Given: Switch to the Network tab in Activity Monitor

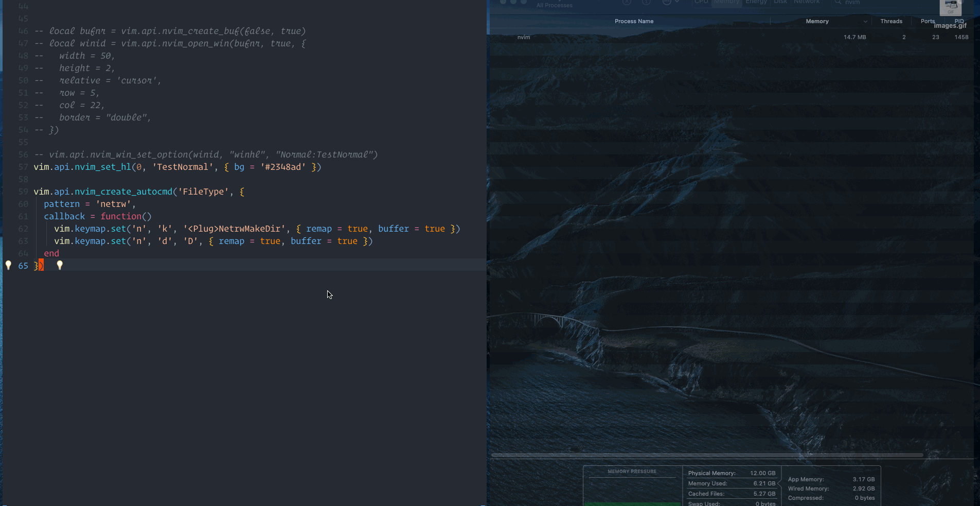Looking at the screenshot, I should click(x=807, y=2).
